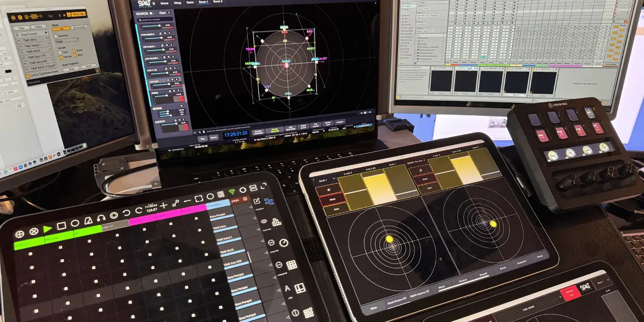The image size is (644, 322).
Task: Tap the blue clip view icon on left iPad
Action: pyautogui.click(x=269, y=202)
